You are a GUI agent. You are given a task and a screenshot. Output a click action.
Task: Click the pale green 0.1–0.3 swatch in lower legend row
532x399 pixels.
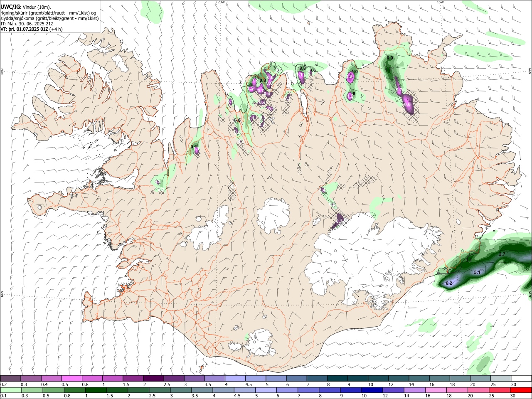[x=10, y=390]
